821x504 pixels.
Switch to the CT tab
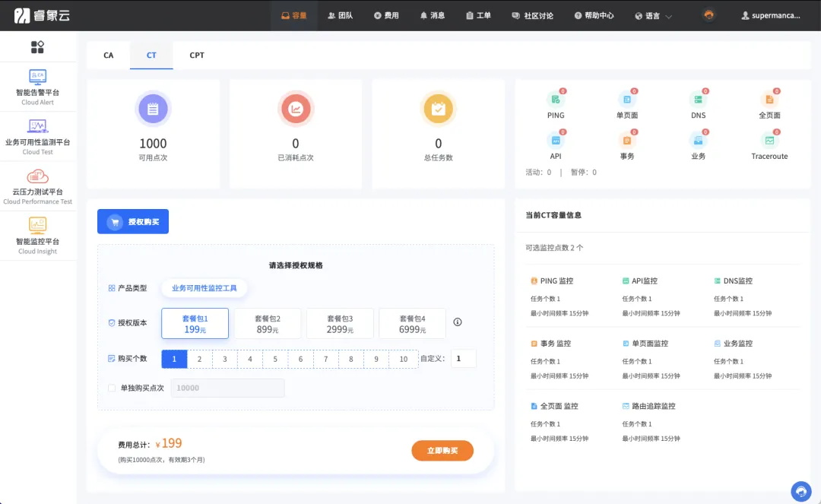[151, 55]
